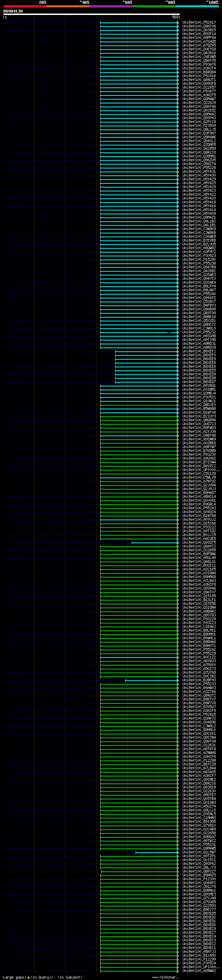Click the UniRef100_B9SF14 hit label
222x980 pixels.
coord(199,34)
